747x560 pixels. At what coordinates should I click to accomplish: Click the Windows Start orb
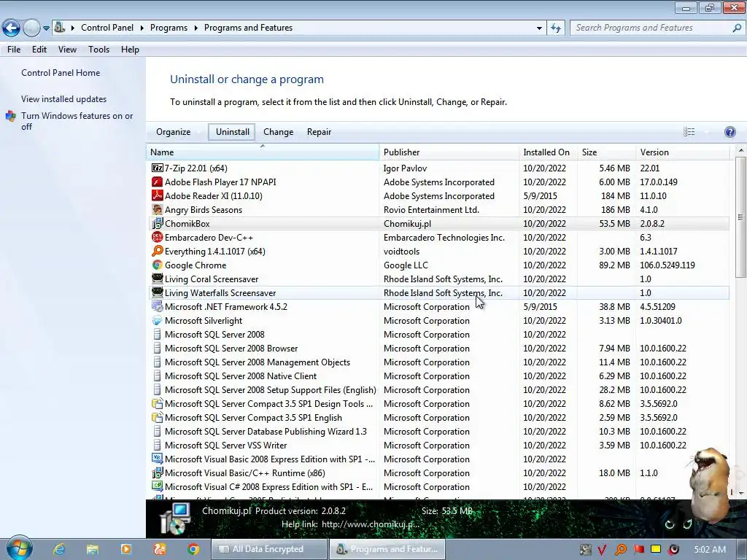(x=19, y=548)
